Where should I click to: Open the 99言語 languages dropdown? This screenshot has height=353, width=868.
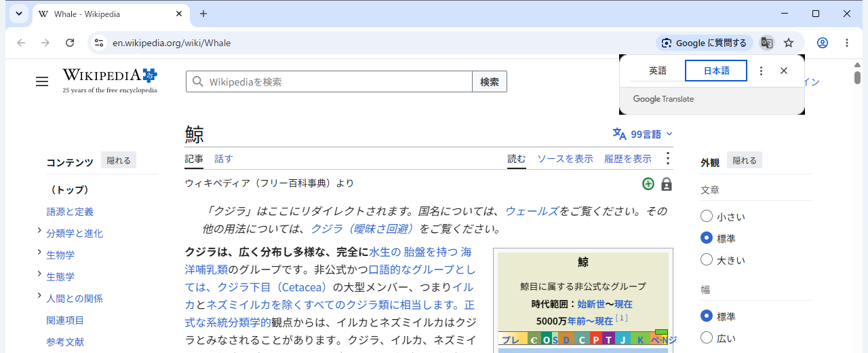pyautogui.click(x=643, y=134)
